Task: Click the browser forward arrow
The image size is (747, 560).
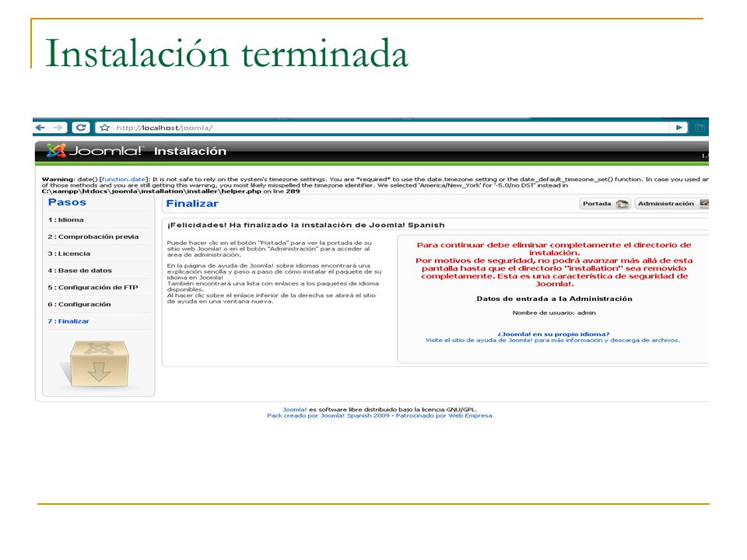Action: click(58, 128)
